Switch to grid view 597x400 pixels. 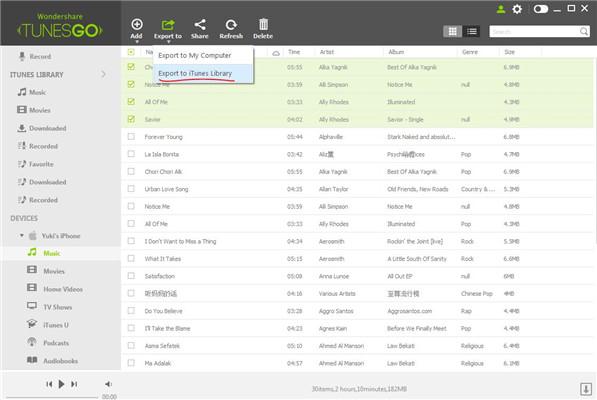452,32
